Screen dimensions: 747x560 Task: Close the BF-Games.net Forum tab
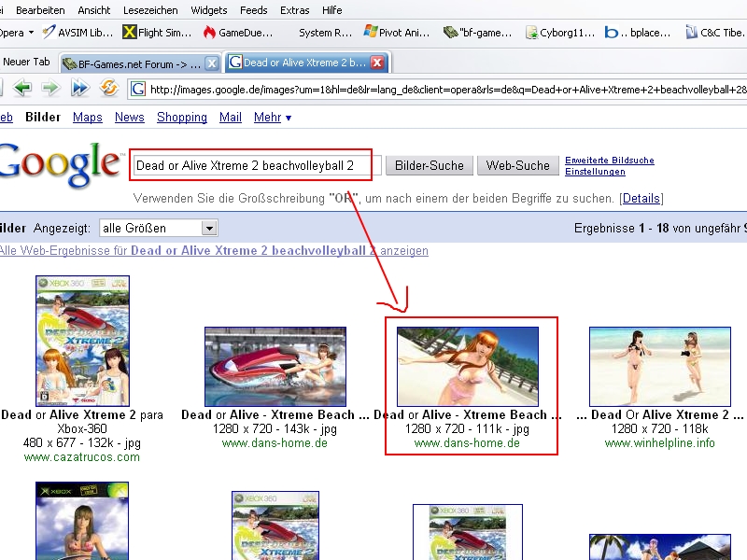(212, 63)
